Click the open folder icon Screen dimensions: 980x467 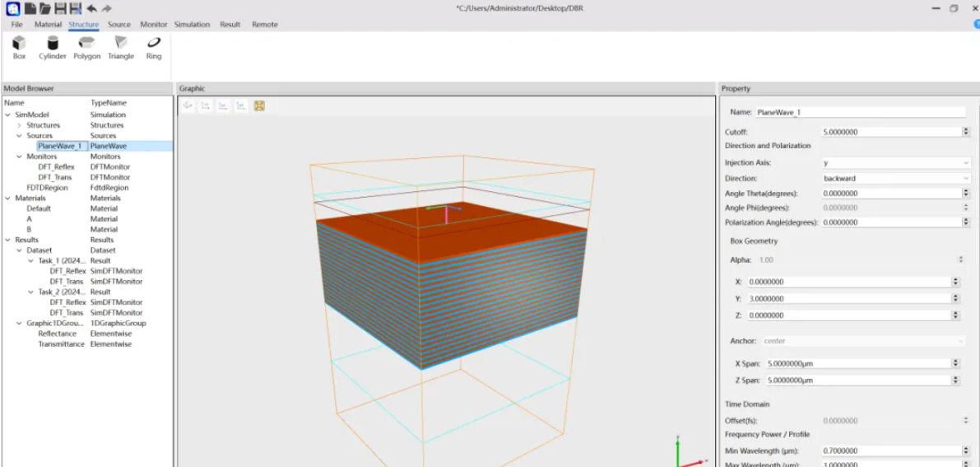tap(45, 8)
